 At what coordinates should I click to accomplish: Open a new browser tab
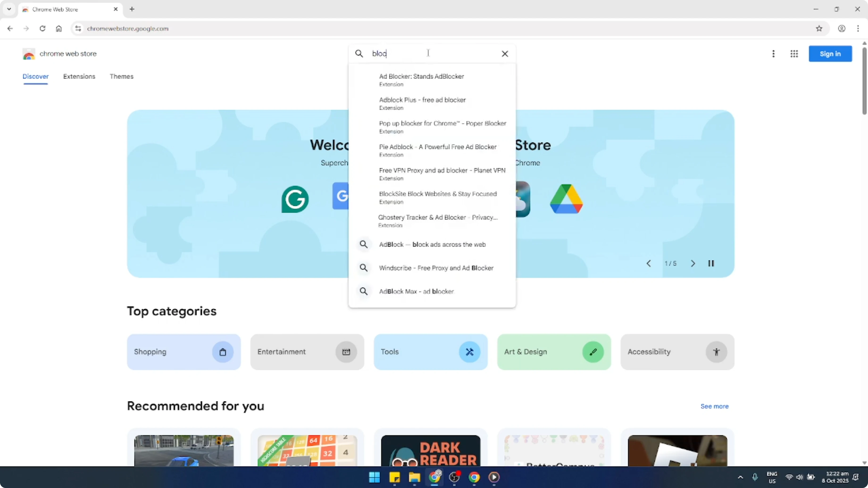tap(132, 9)
